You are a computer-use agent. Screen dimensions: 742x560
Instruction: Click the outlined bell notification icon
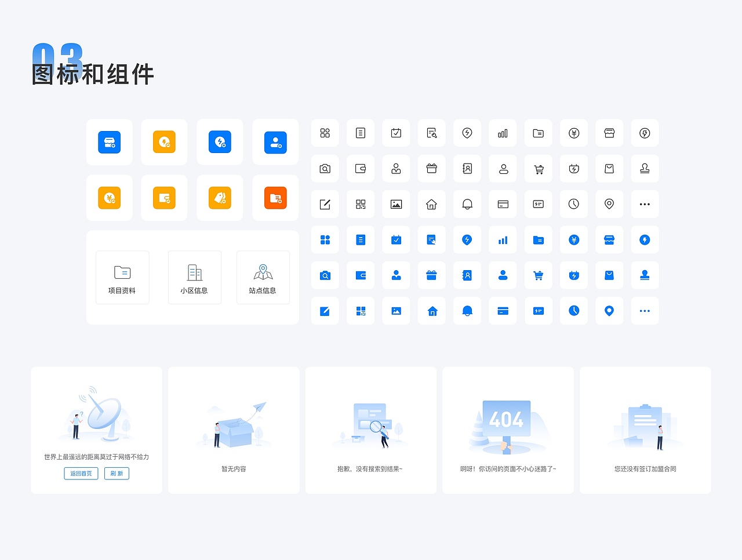467,204
